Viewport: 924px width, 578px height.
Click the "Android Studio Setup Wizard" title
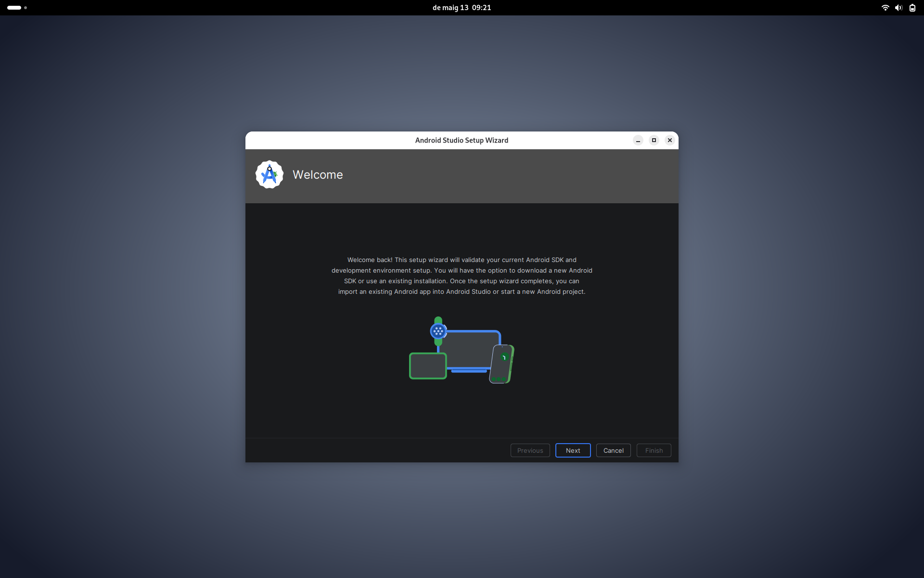point(462,140)
